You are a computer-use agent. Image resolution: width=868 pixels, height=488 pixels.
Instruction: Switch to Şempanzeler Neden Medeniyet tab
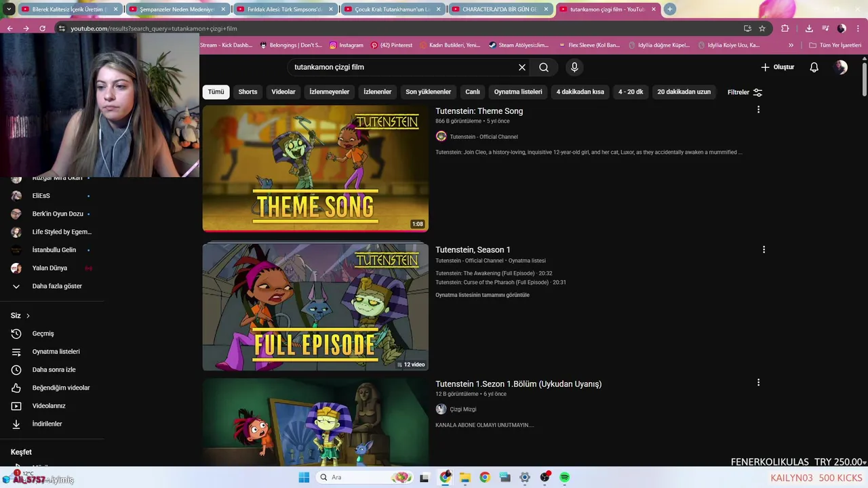(176, 9)
